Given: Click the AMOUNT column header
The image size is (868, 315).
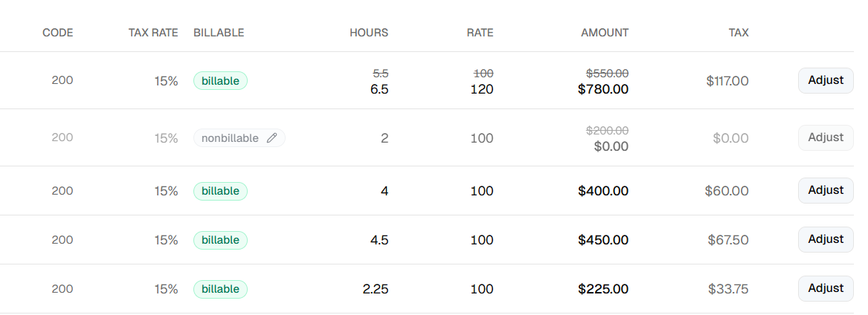Looking at the screenshot, I should (x=605, y=33).
